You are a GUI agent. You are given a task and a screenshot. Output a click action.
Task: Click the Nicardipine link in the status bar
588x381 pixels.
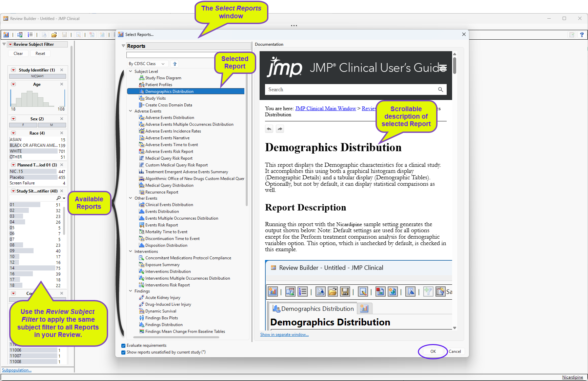[x=572, y=377]
